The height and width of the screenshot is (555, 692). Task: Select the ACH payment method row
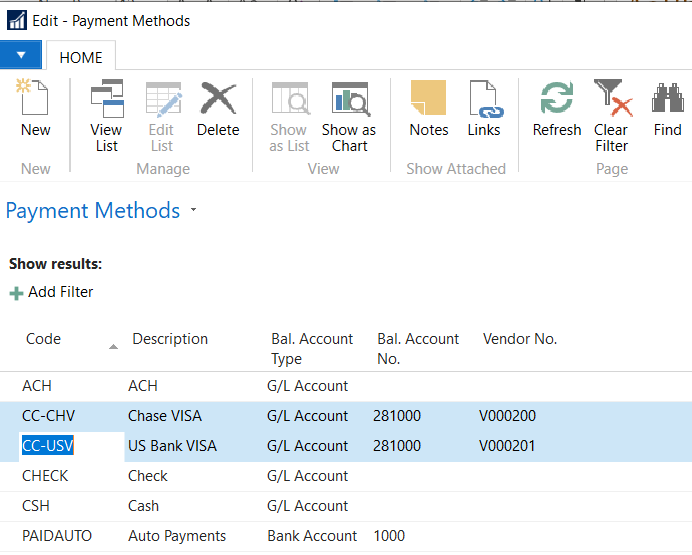[37, 386]
